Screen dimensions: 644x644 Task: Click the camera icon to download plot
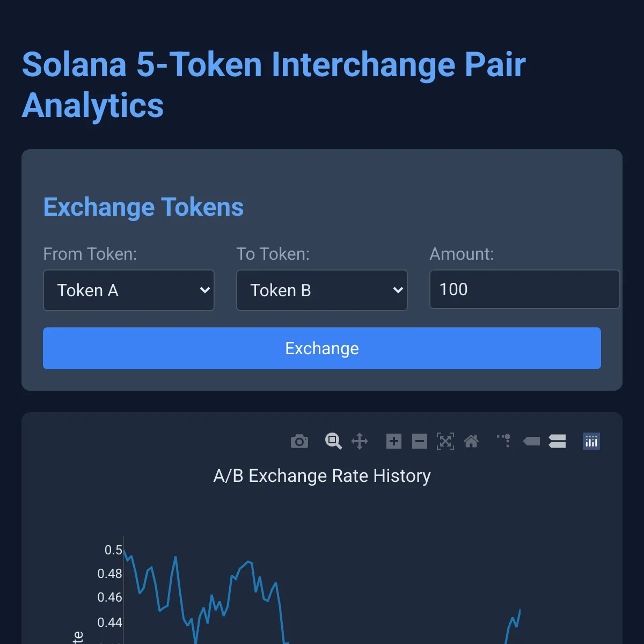click(299, 442)
